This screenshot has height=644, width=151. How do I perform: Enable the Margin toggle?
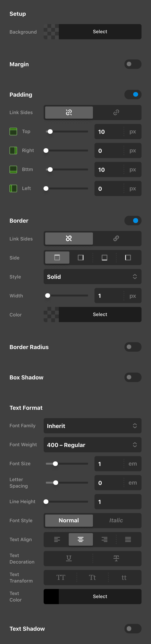coord(133,64)
